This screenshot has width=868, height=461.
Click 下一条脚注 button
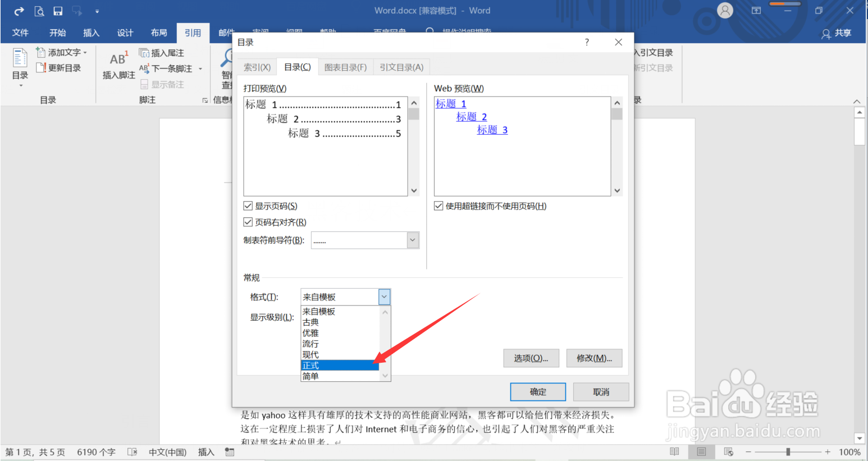coord(166,69)
